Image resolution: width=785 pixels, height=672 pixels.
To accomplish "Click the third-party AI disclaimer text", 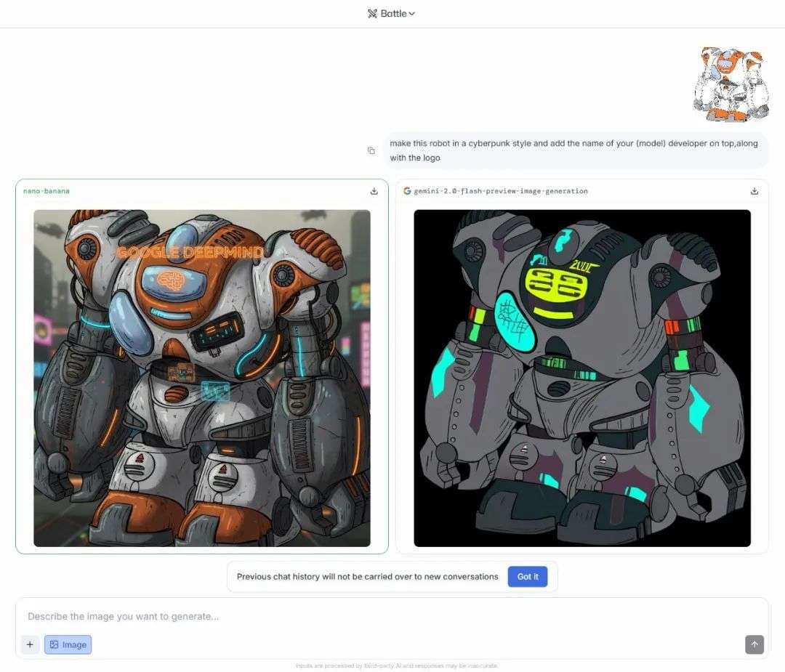I will point(397,665).
